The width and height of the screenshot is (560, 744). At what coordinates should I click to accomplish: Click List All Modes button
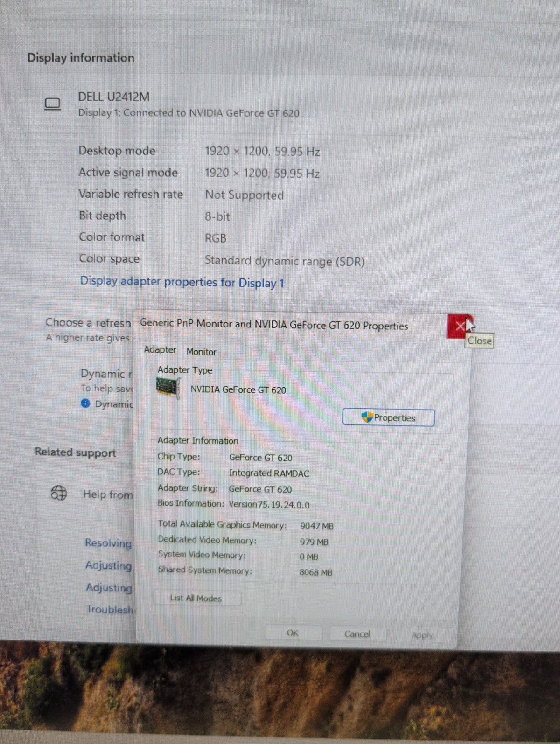[x=196, y=598]
